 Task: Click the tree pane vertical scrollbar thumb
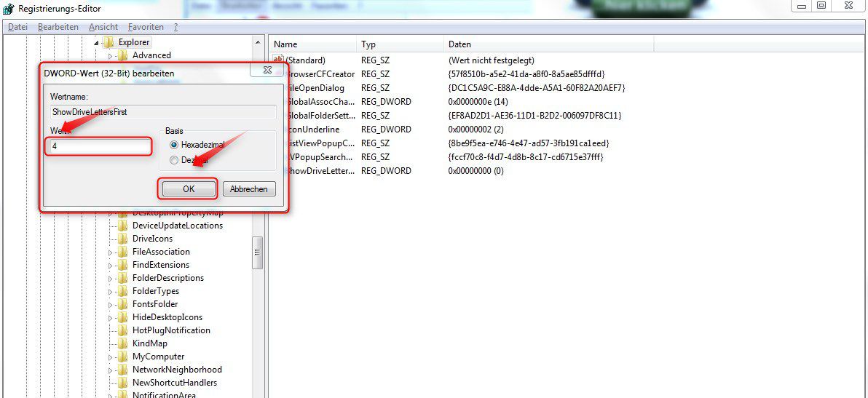257,252
